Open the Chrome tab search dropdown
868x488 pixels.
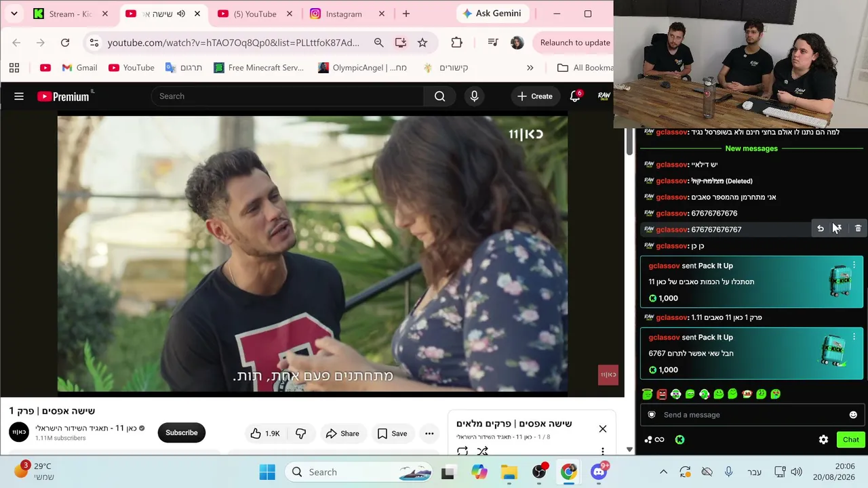(14, 14)
